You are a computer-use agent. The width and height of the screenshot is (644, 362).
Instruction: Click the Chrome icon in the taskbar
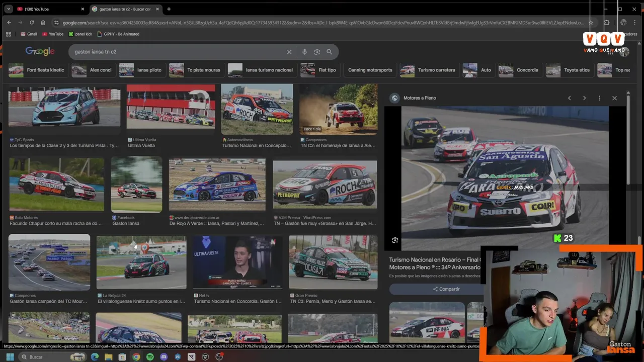point(136,357)
